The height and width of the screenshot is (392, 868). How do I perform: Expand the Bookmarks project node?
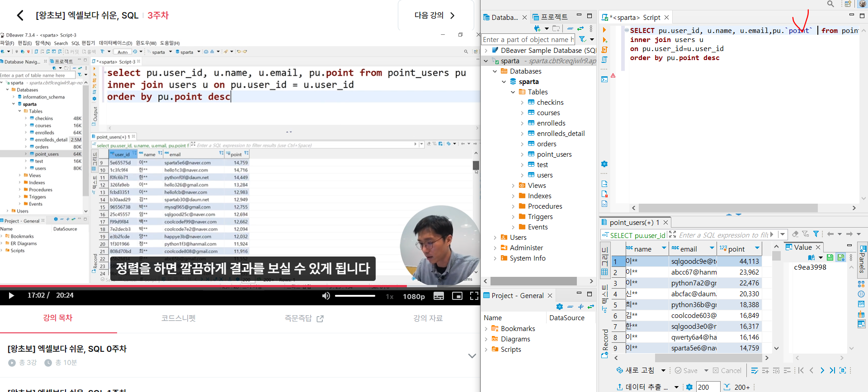coord(486,329)
